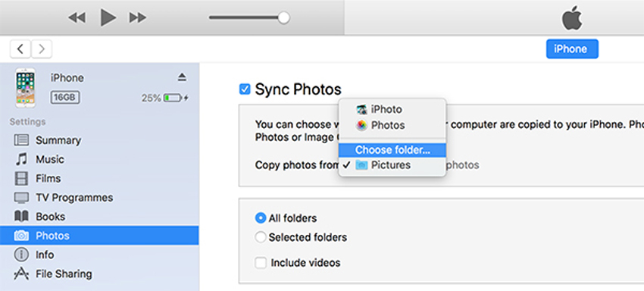Enable the Include videos checkbox

click(261, 263)
